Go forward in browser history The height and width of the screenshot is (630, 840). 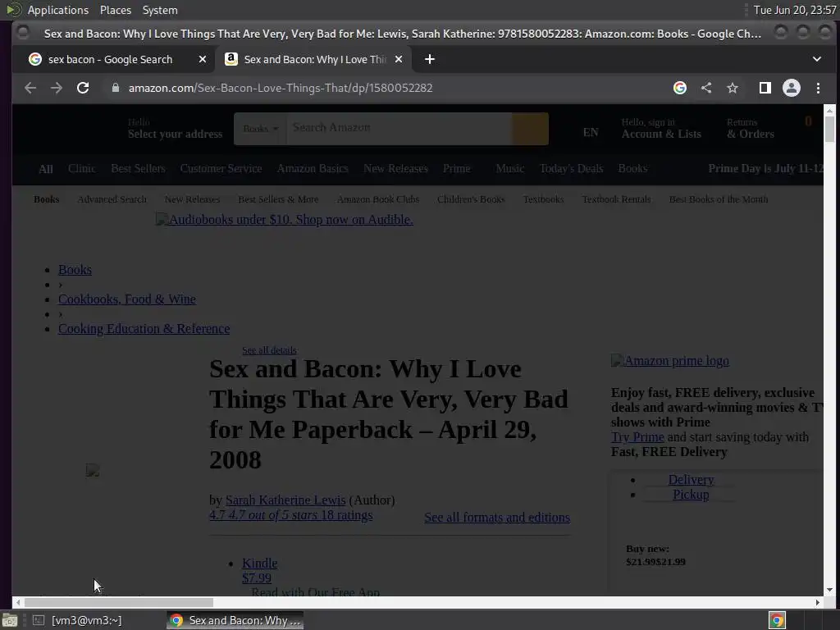(57, 88)
